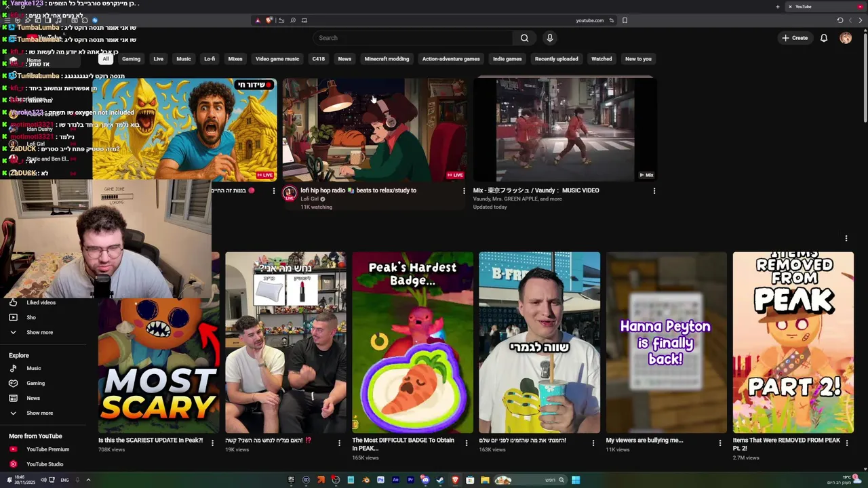Image resolution: width=868 pixels, height=488 pixels.
Task: Open a new browser tab with plus
Action: (x=778, y=7)
